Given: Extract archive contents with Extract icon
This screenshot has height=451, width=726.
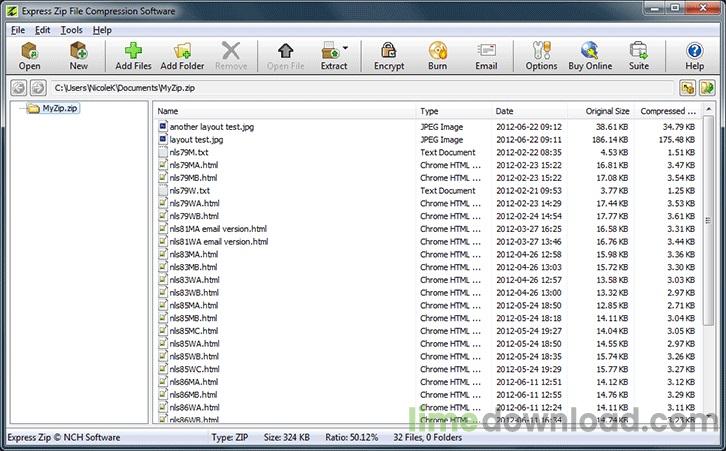Looking at the screenshot, I should tap(332, 56).
